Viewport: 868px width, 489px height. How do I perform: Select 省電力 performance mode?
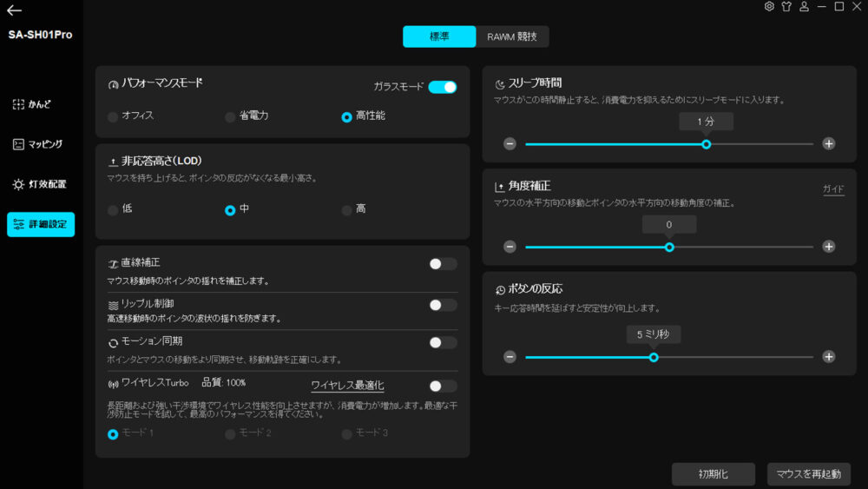coord(230,116)
